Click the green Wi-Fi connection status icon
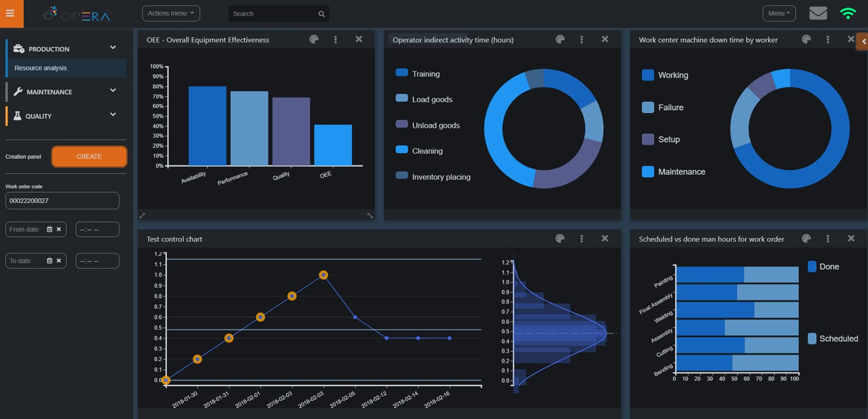The height and width of the screenshot is (419, 868). pos(848,13)
